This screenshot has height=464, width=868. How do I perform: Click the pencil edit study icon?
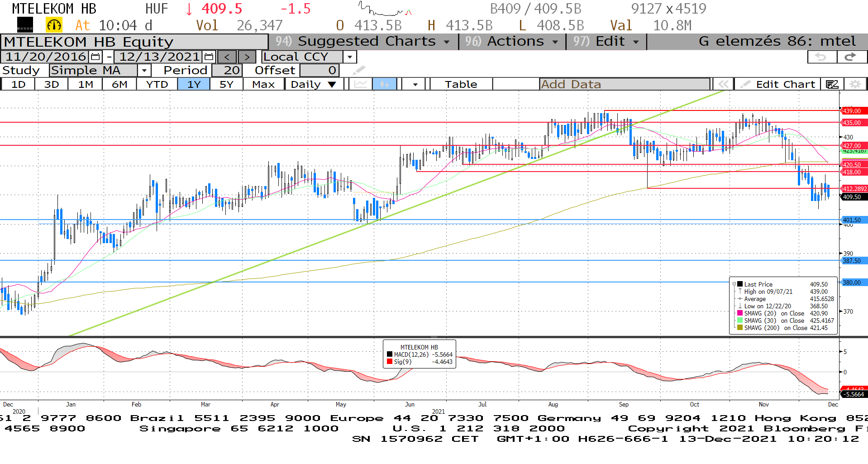tap(359, 71)
